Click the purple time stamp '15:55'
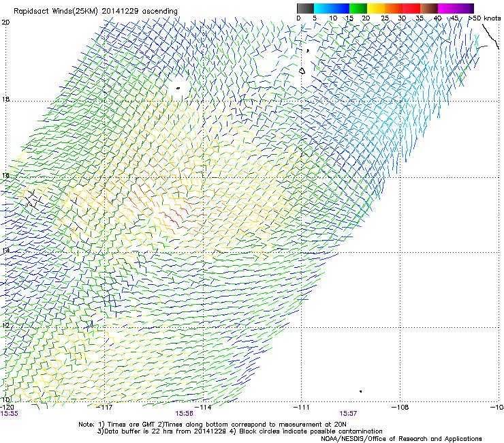This screenshot has width=504, height=443. pos(10,414)
